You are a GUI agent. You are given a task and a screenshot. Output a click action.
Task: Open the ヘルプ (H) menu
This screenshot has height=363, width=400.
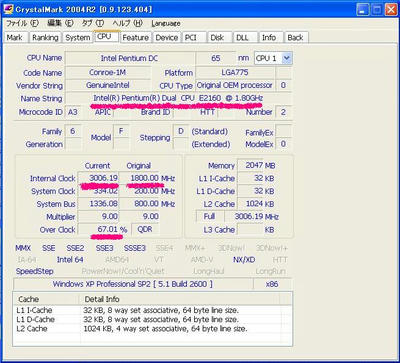127,23
